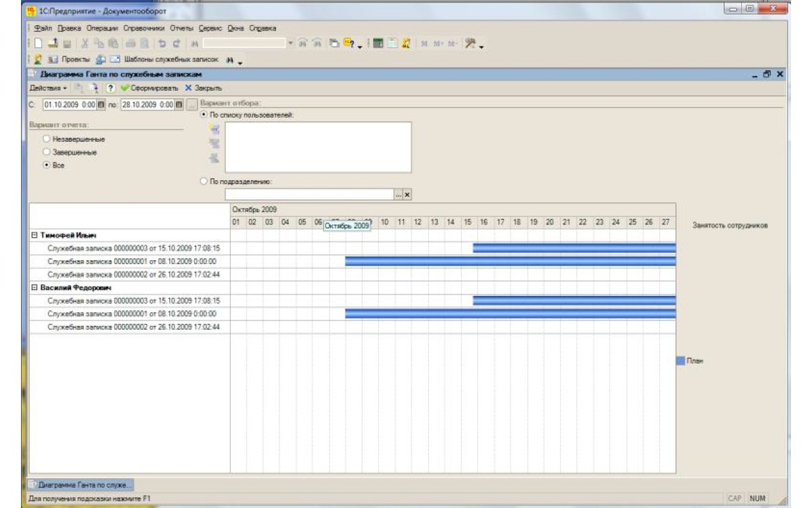Collapse the Василий Федорович group
The image size is (812, 508).
pos(34,288)
